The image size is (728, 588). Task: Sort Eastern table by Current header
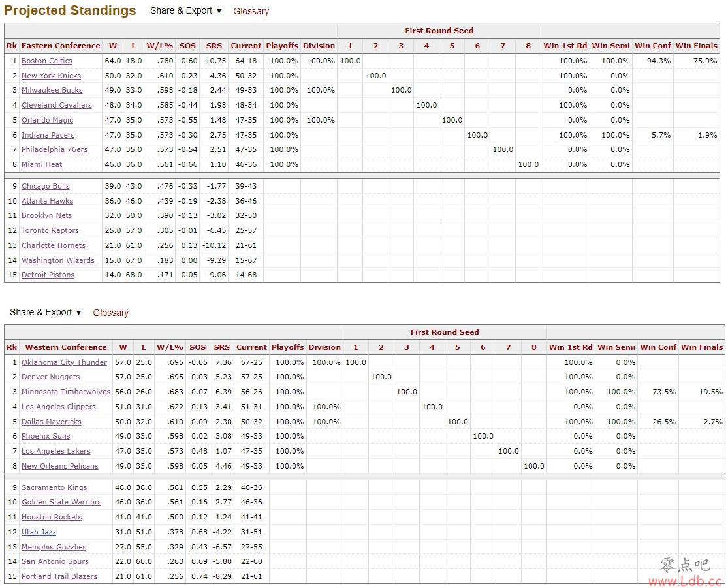pyautogui.click(x=246, y=46)
